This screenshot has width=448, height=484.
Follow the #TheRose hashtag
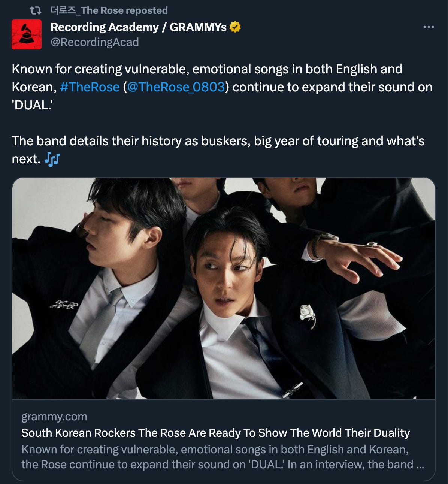point(90,87)
